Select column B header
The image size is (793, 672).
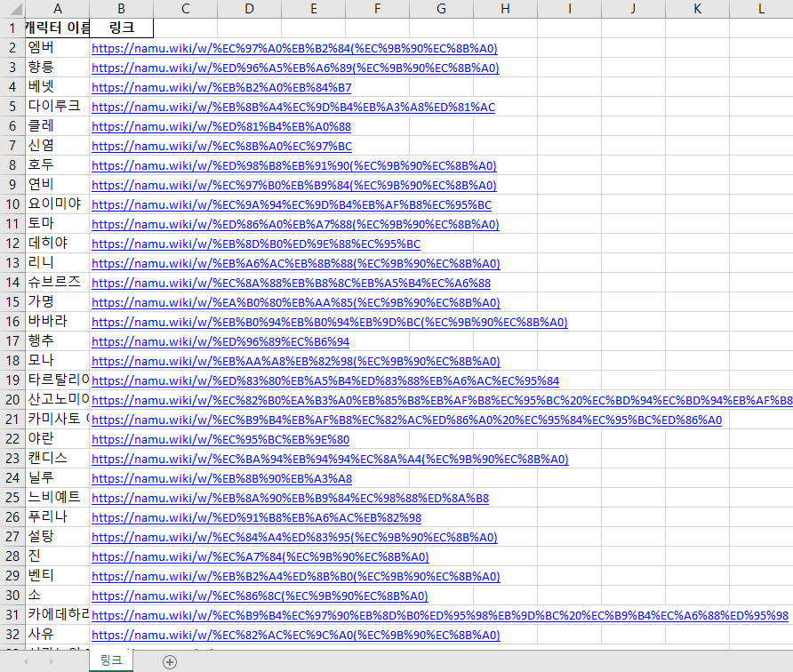coord(122,9)
